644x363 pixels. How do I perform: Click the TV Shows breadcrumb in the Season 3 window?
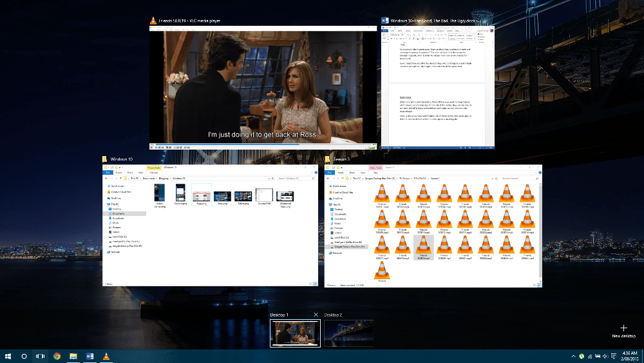tap(404, 179)
